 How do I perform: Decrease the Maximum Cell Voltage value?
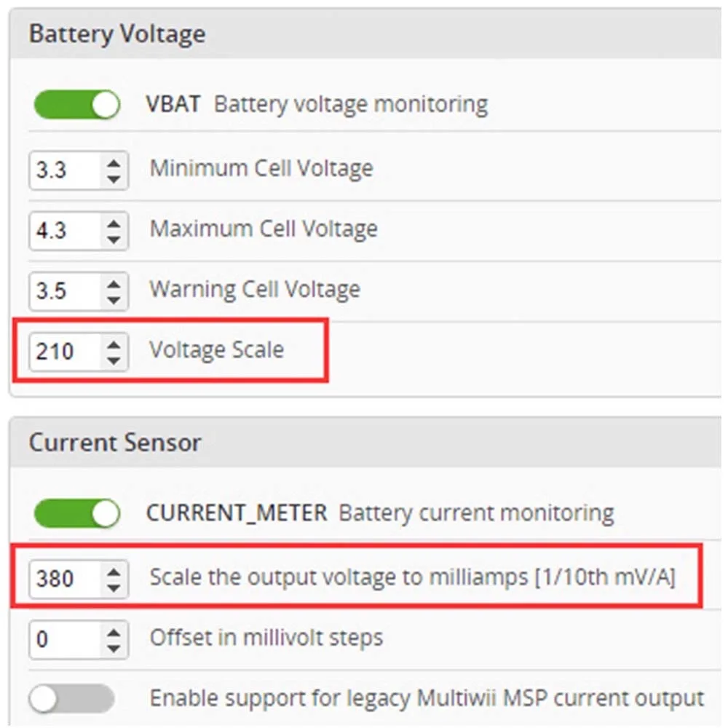click(113, 238)
